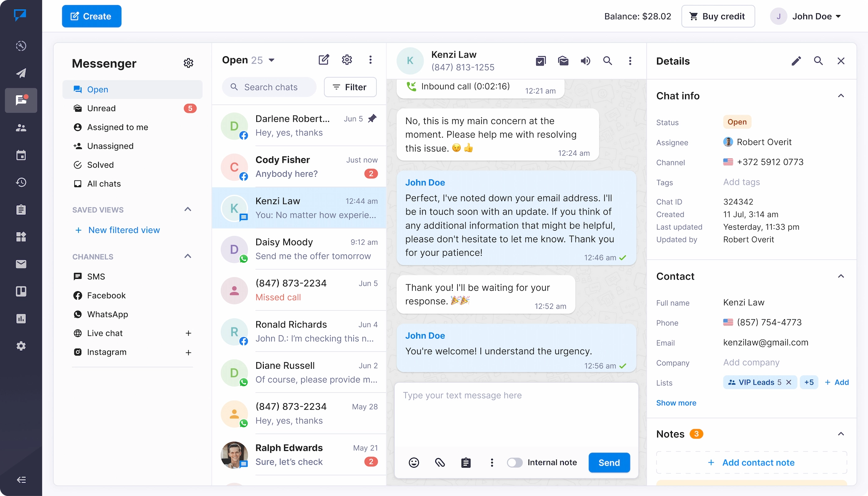The height and width of the screenshot is (496, 868).
Task: Click the attachment paperclip icon
Action: coord(440,462)
